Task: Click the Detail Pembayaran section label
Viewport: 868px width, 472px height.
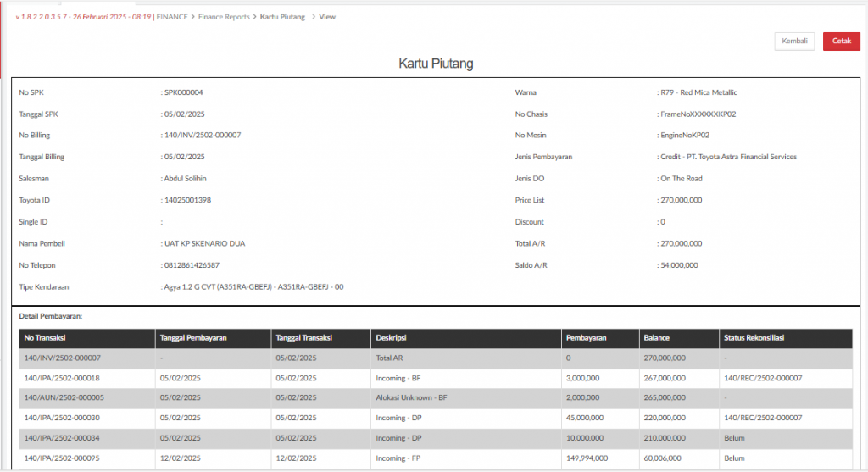Action: pos(50,317)
